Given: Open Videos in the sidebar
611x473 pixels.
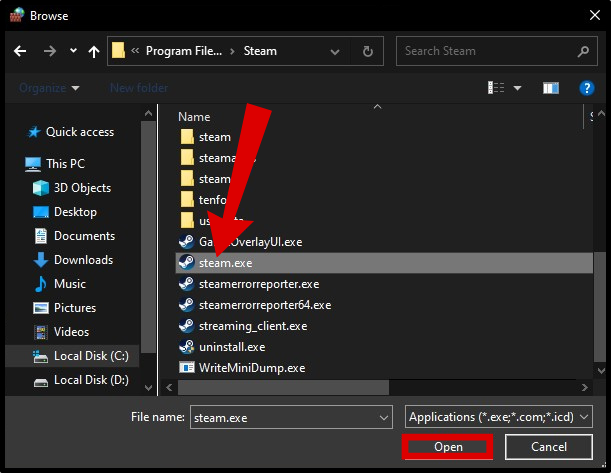Looking at the screenshot, I should 71,332.
